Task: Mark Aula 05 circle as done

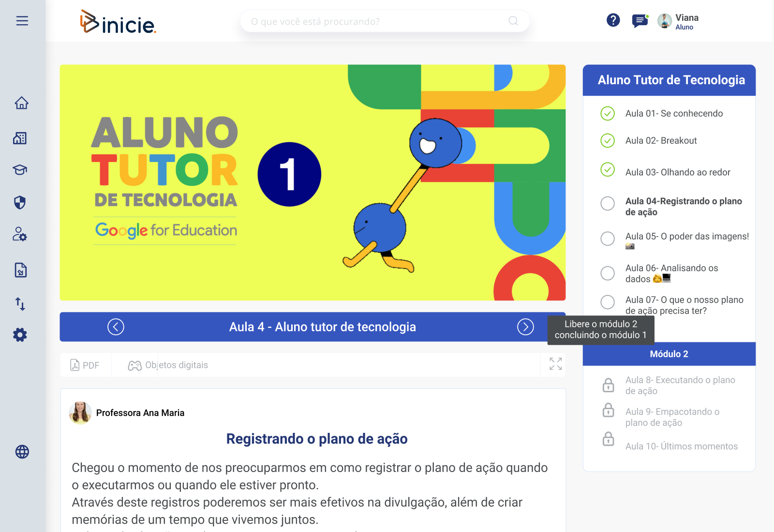Action: click(x=608, y=238)
